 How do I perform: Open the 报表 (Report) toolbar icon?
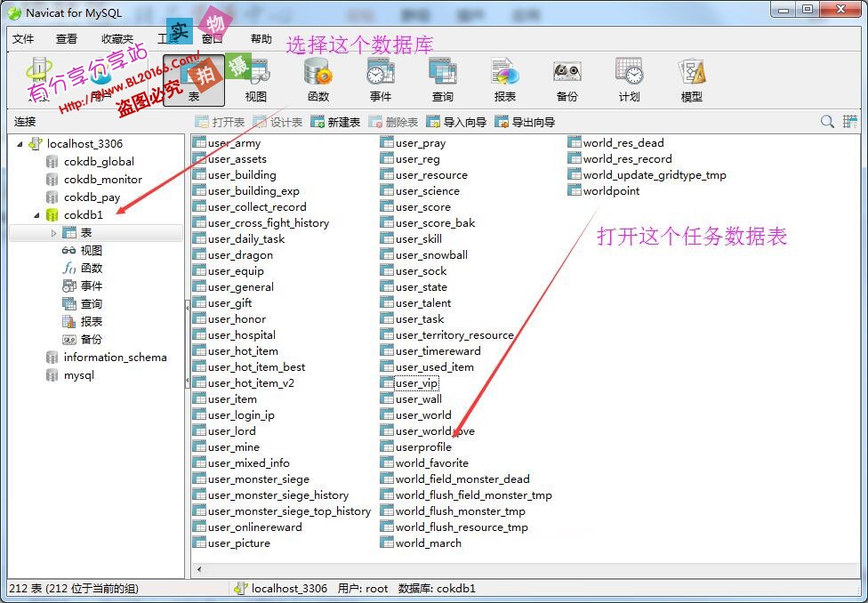[505, 80]
